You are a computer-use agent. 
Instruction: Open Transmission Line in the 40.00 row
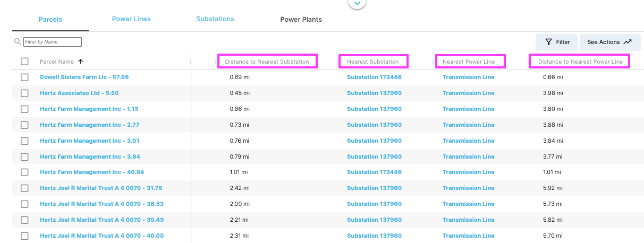(x=468, y=236)
